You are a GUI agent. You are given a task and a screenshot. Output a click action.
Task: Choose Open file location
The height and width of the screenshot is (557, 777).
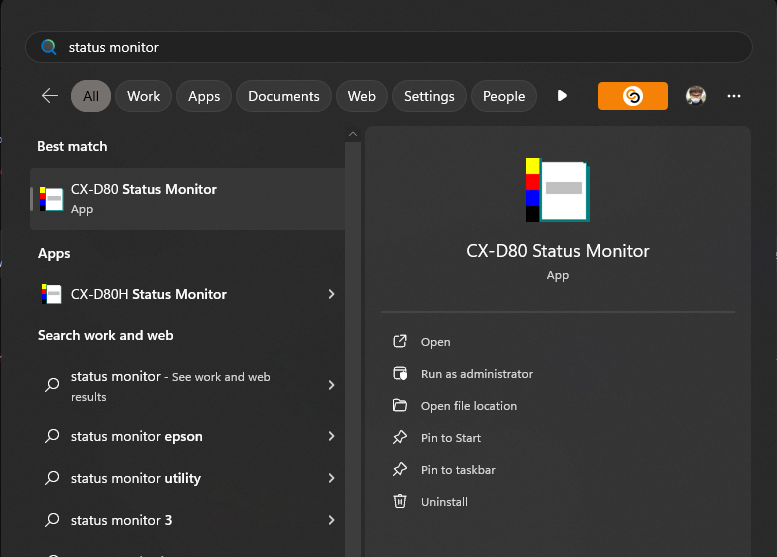(x=469, y=406)
